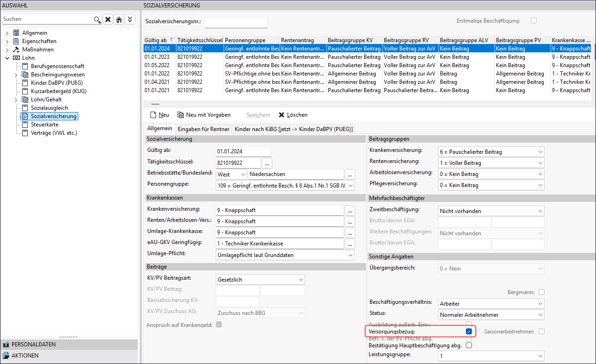Click the Löschen X icon

[281, 115]
